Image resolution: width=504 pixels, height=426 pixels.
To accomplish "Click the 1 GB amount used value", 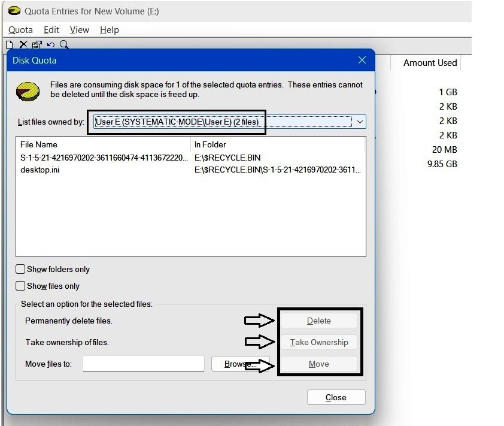I will [448, 92].
